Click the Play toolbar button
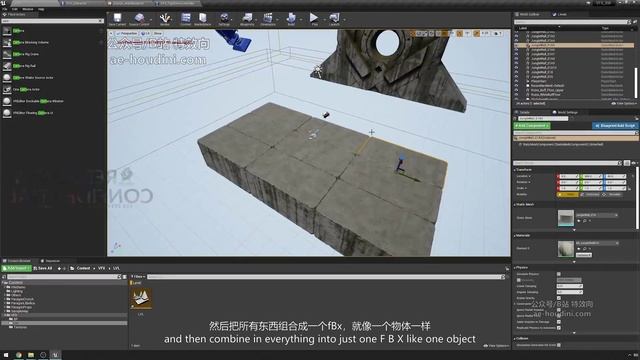This screenshot has height=360, width=640. click(314, 19)
